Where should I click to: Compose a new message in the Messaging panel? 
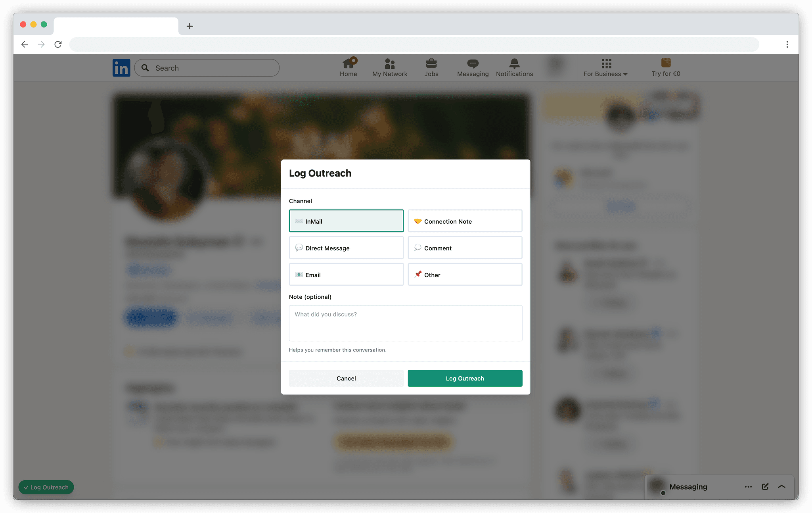point(765,487)
